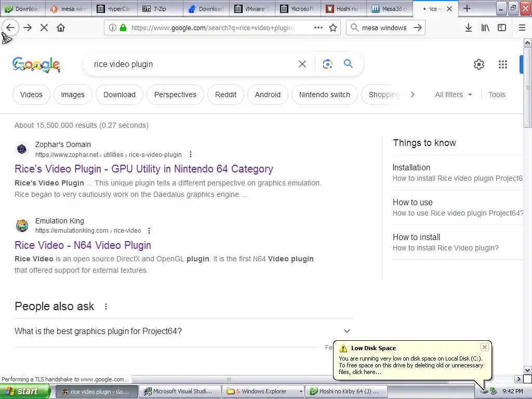
Task: Switch to the HyperCam tab
Action: [115, 9]
